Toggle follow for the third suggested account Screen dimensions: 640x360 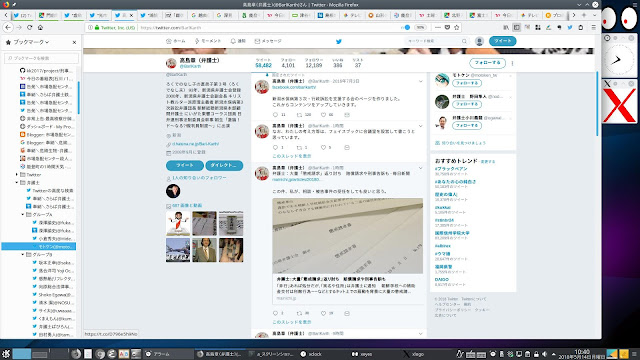[467, 125]
